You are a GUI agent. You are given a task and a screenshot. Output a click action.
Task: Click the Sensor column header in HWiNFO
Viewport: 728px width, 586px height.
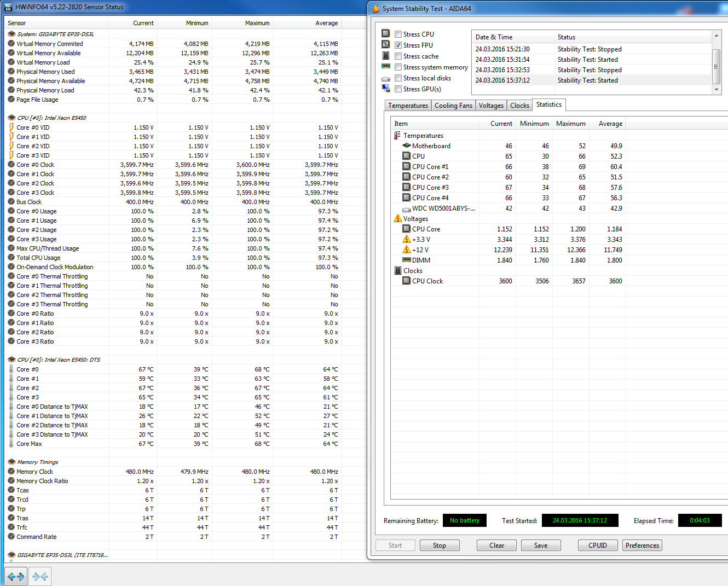[x=56, y=23]
